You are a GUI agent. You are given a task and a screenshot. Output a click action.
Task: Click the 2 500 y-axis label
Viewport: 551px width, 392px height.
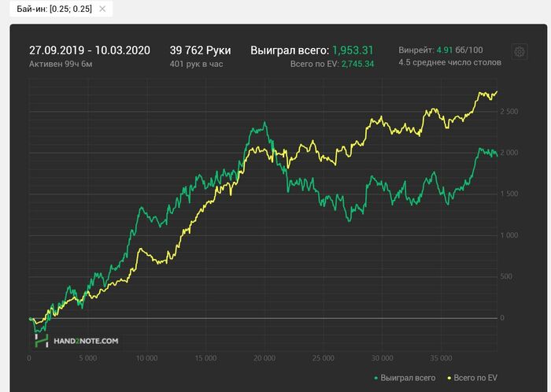tap(509, 112)
